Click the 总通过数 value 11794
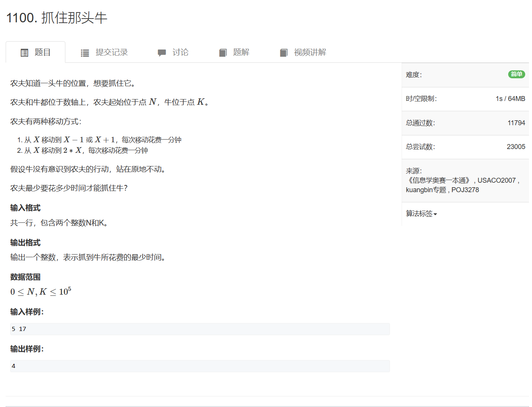The image size is (532, 407). pyautogui.click(x=516, y=123)
